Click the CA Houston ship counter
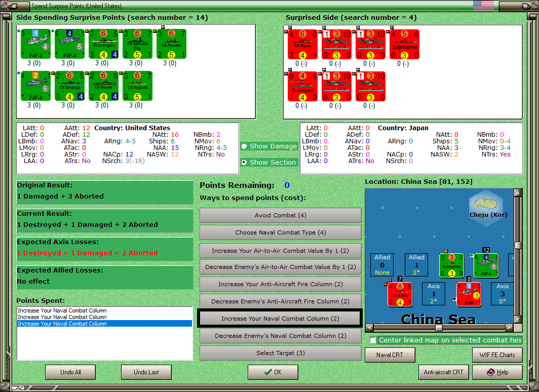 [x=171, y=44]
